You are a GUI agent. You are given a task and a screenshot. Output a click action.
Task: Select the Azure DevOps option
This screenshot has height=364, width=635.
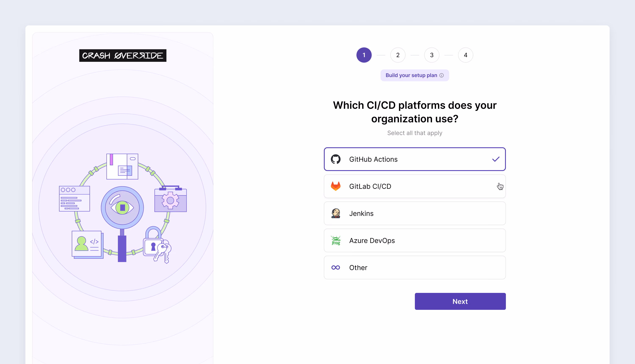click(414, 240)
